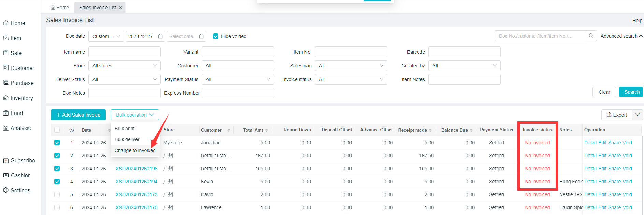
Task: Open the table column settings gear
Action: [x=72, y=130]
